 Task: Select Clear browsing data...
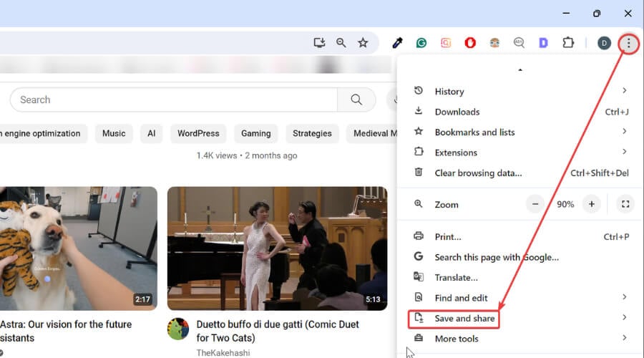[x=520, y=173]
